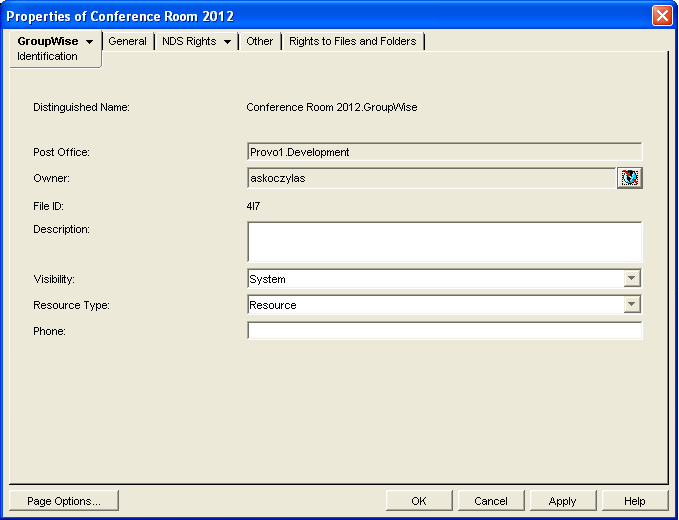
Task: Switch to the General tab
Action: (x=127, y=41)
